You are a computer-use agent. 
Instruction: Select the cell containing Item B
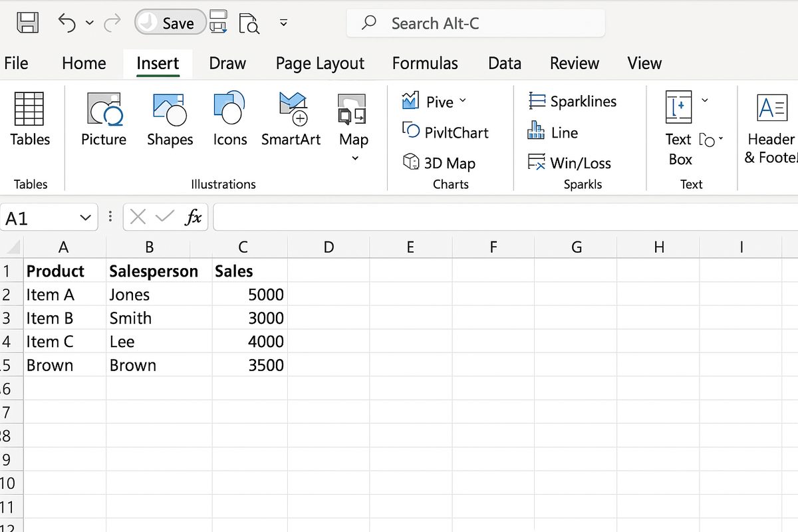coord(65,318)
